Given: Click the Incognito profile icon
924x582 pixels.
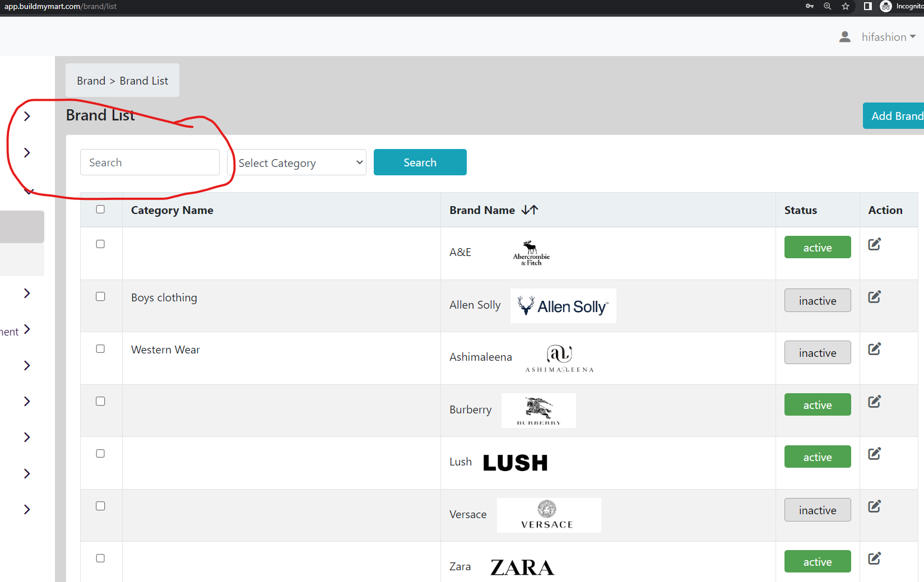Looking at the screenshot, I should coord(886,6).
